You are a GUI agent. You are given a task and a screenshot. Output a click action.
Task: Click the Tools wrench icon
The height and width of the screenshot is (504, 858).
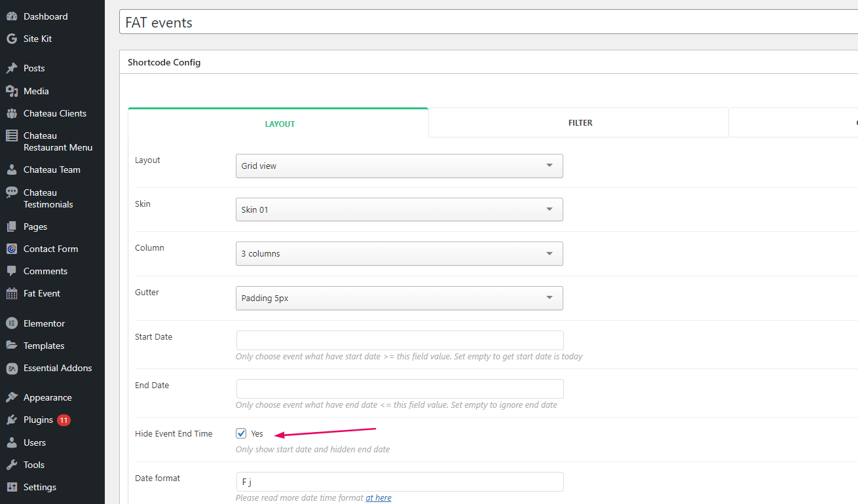12,465
